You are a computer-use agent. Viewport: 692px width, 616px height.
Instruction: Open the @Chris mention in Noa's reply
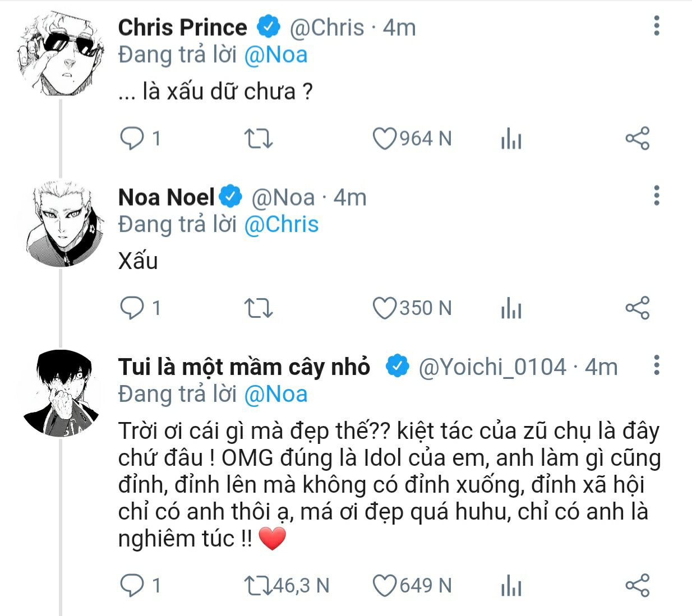pyautogui.click(x=282, y=224)
